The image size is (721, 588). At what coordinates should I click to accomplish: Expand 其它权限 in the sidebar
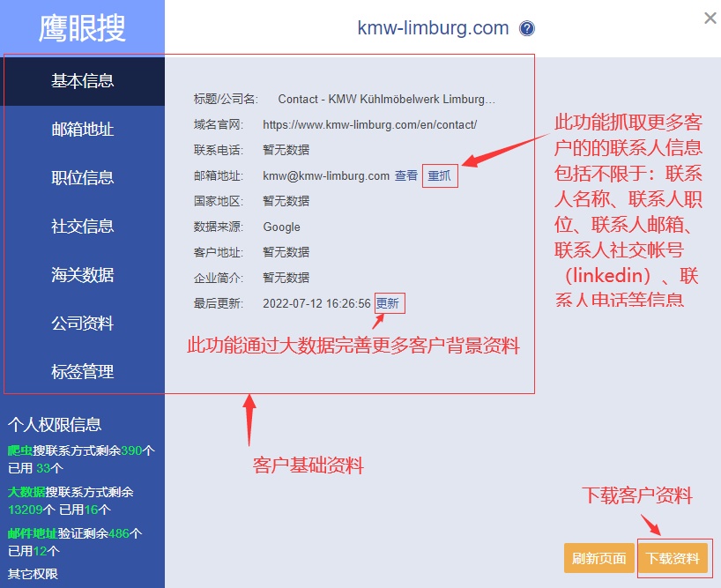coord(33,574)
